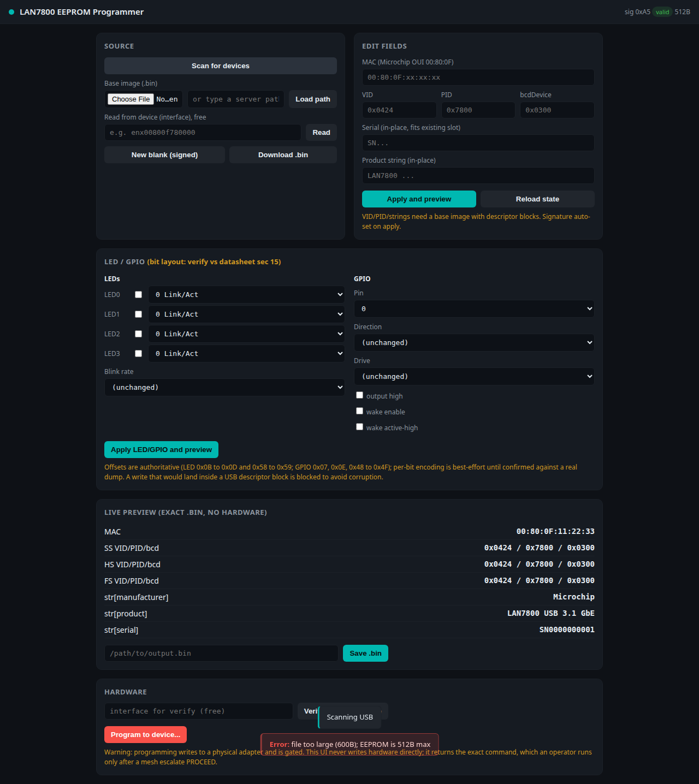Click the teal status dot beside the title
Viewport: 699px width, 784px height.
11,12
